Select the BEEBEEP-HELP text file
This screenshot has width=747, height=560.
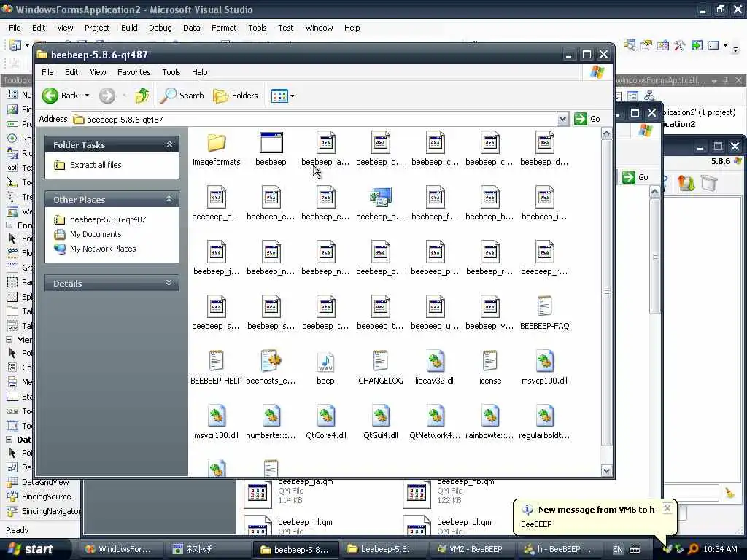pos(216,361)
